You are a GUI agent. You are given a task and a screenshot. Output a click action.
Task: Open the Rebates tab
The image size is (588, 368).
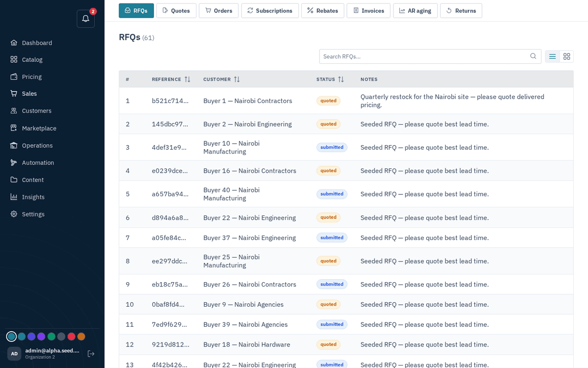tap(323, 11)
